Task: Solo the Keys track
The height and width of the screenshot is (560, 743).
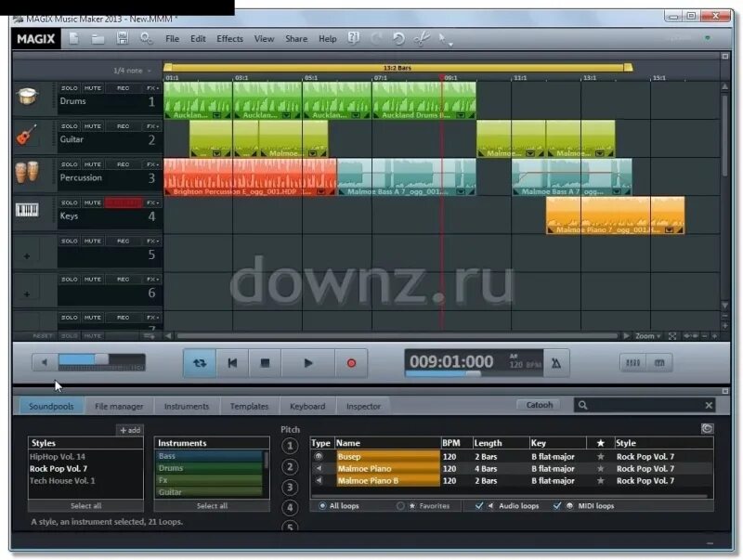Action: click(x=69, y=202)
